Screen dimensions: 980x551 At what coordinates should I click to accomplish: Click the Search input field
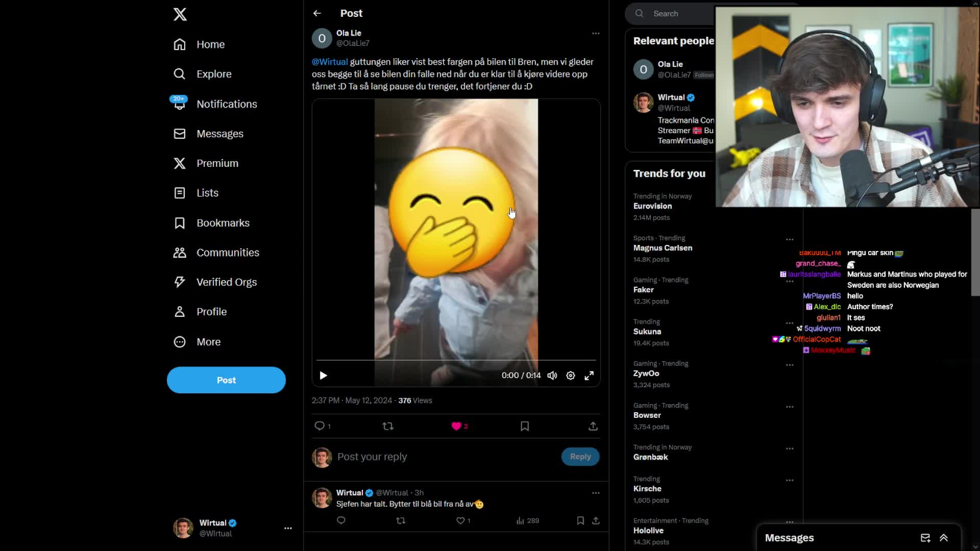670,14
